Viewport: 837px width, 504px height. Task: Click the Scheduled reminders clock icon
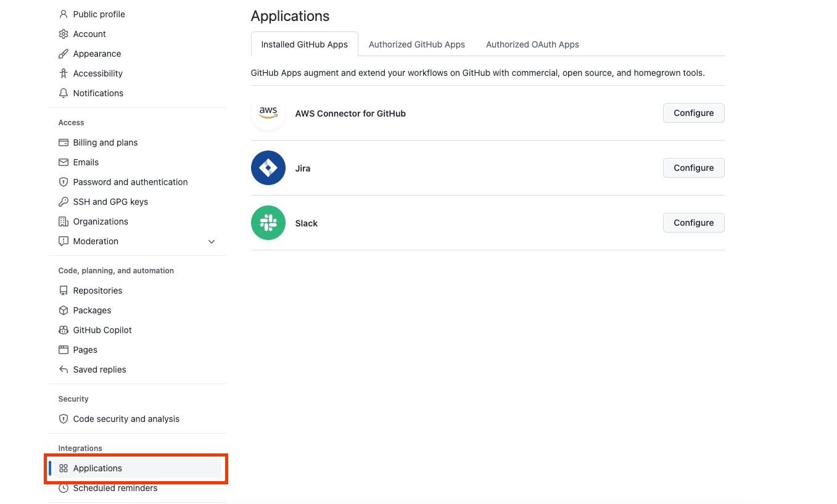pos(63,488)
